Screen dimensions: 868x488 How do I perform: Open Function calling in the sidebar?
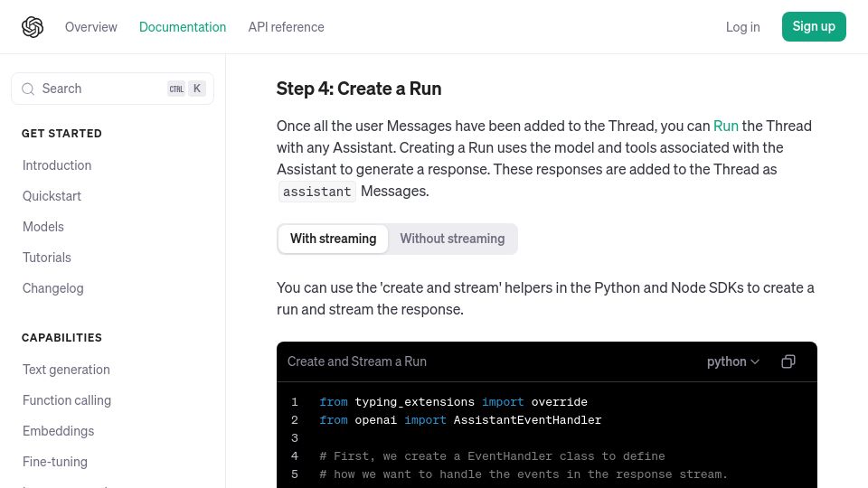pos(67,400)
